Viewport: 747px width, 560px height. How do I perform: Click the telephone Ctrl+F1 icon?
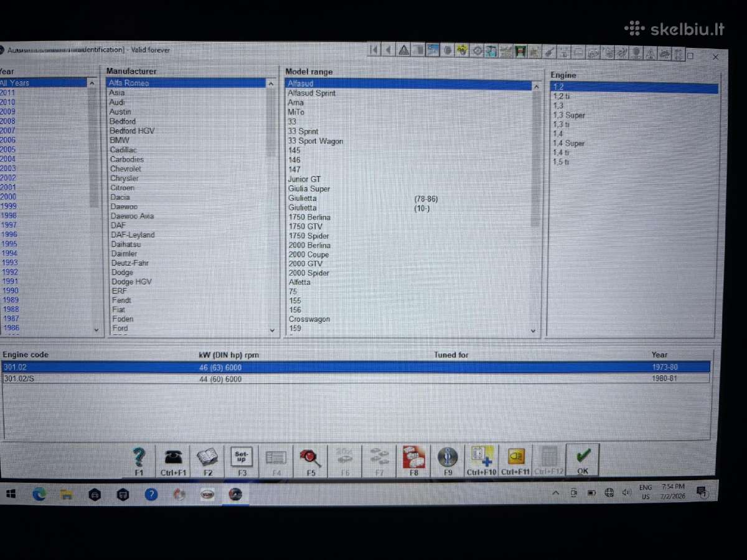(x=173, y=460)
